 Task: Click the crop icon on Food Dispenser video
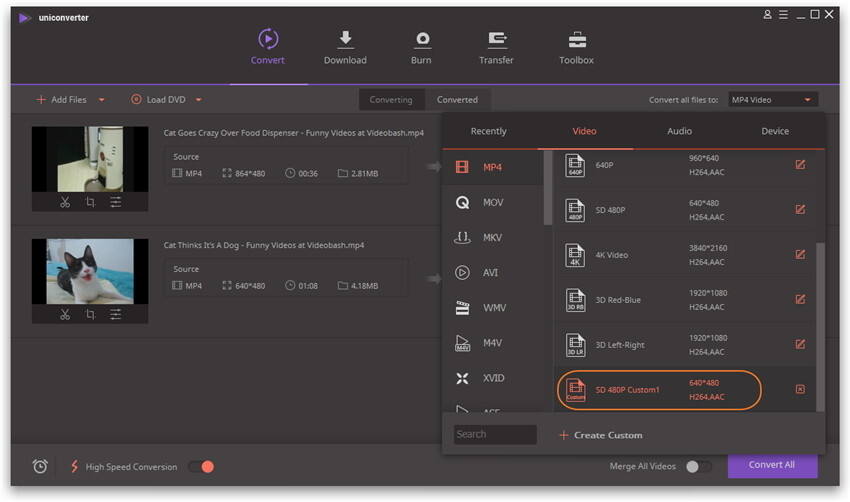(x=90, y=202)
